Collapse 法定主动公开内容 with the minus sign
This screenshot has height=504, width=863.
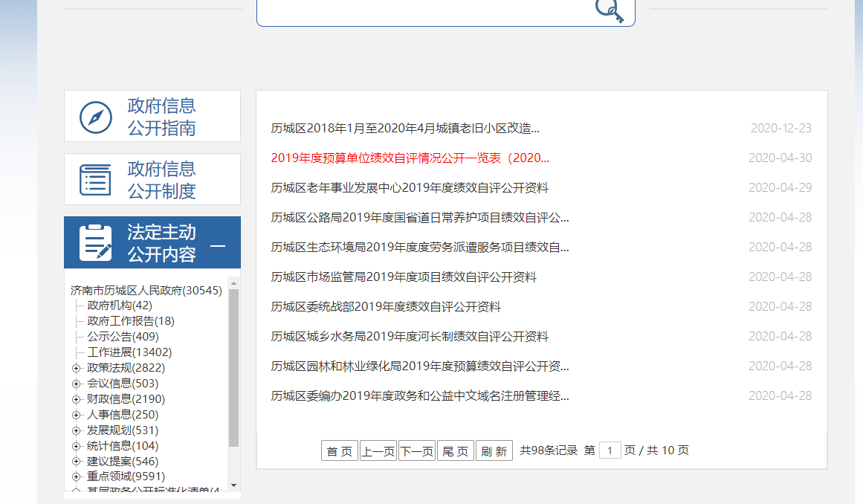[218, 245]
